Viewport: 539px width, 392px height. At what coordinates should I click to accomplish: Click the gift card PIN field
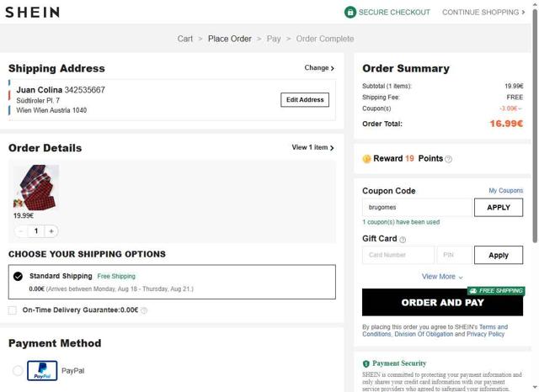(x=454, y=255)
